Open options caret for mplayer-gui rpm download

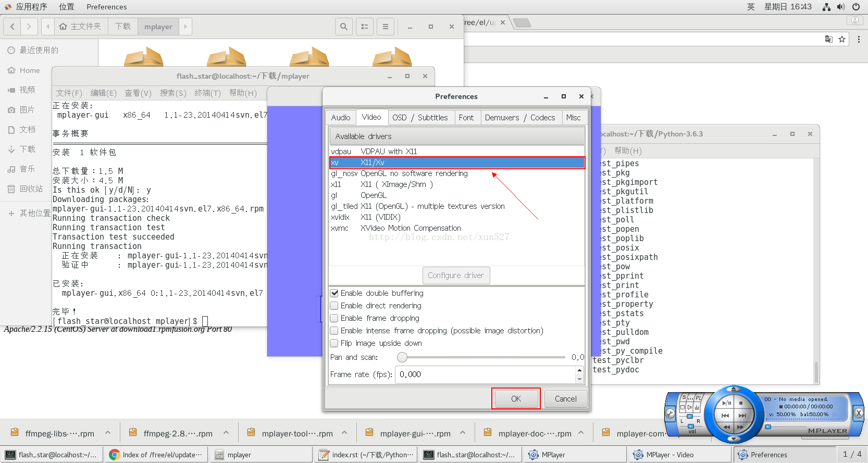point(463,433)
